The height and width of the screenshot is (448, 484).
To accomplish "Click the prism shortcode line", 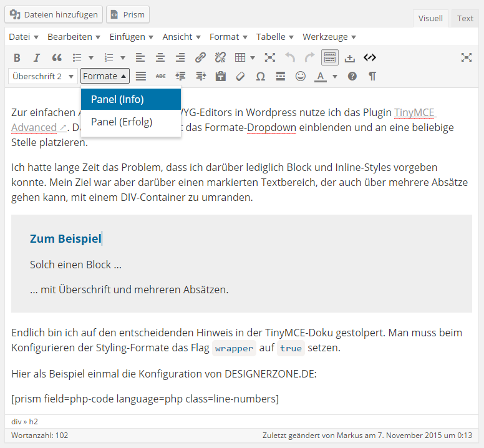I will [145, 399].
